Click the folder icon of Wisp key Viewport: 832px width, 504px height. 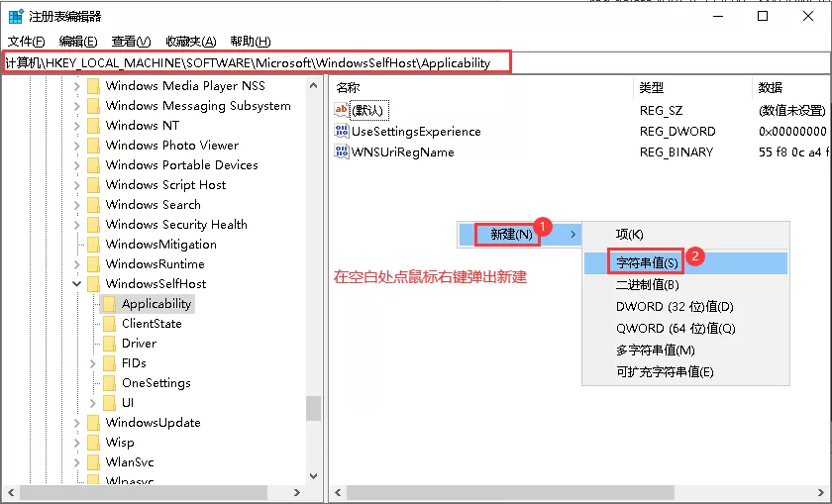[93, 443]
